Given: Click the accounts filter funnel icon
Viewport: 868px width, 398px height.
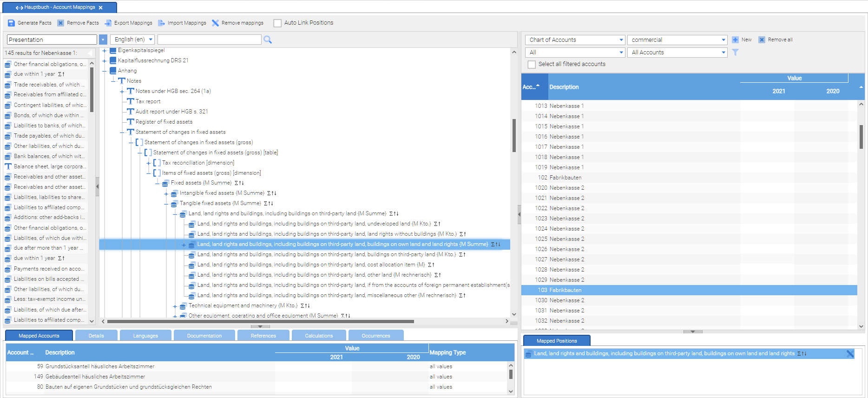Looking at the screenshot, I should pos(735,53).
